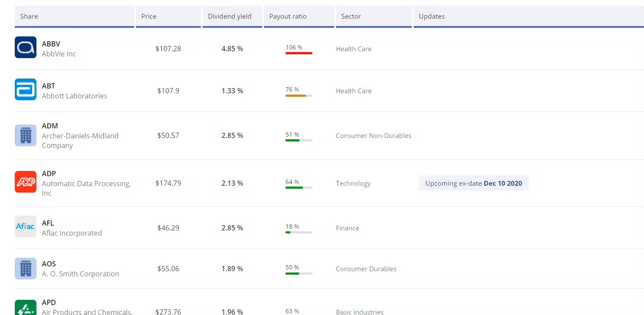Click the Upcoming ex-date Dec 10 2020 badge
The height and width of the screenshot is (315, 644).
pos(473,183)
